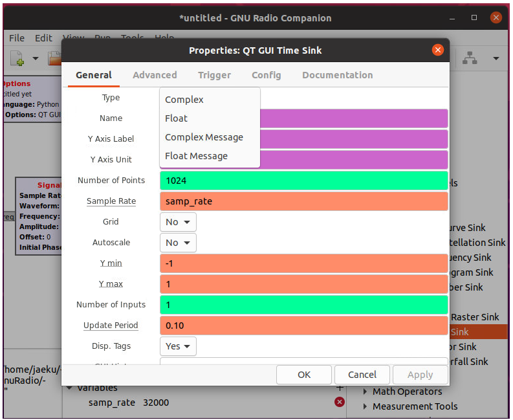
Task: Select Complex in the Type list
Action: pos(210,100)
